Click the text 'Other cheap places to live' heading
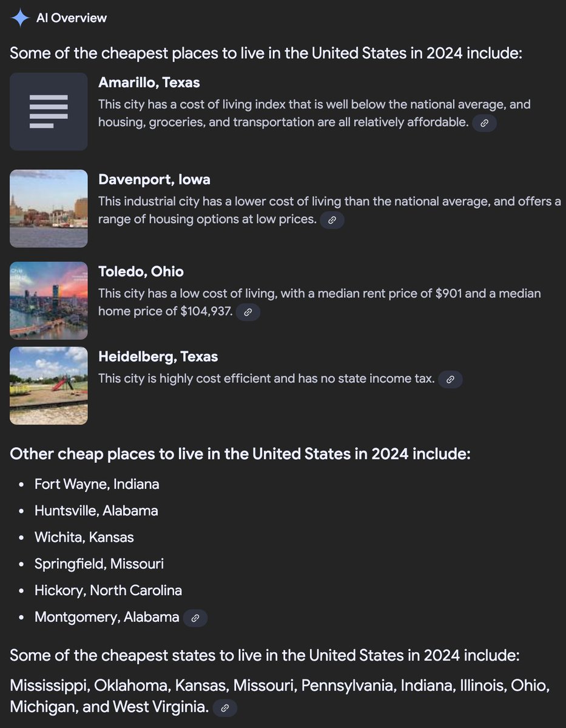Viewport: 566px width, 728px height. point(240,454)
